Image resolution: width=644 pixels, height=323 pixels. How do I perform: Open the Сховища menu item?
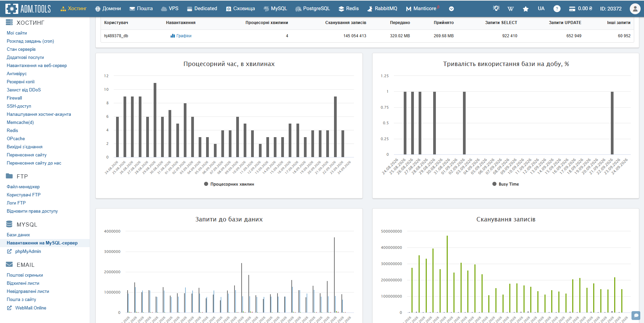pyautogui.click(x=240, y=8)
